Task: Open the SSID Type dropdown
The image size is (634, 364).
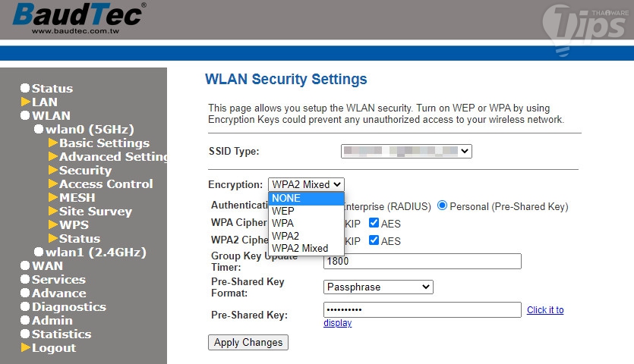Action: click(406, 152)
